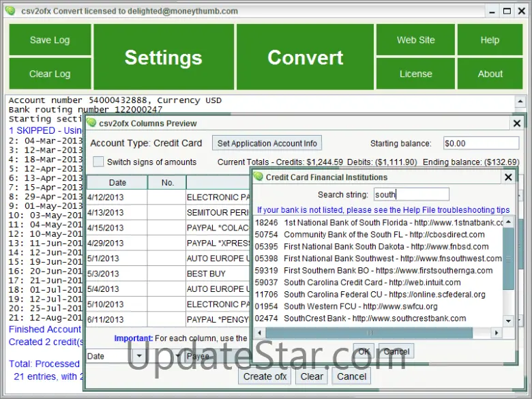This screenshot has width=532, height=399.
Task: Select the 4/15/2013 date cell
Action: pos(117,228)
